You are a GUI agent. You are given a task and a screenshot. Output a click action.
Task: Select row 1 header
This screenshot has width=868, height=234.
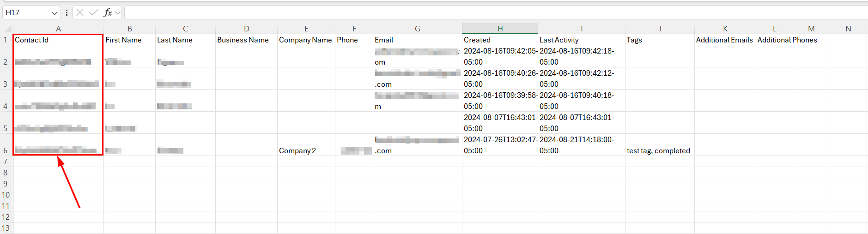[x=6, y=40]
